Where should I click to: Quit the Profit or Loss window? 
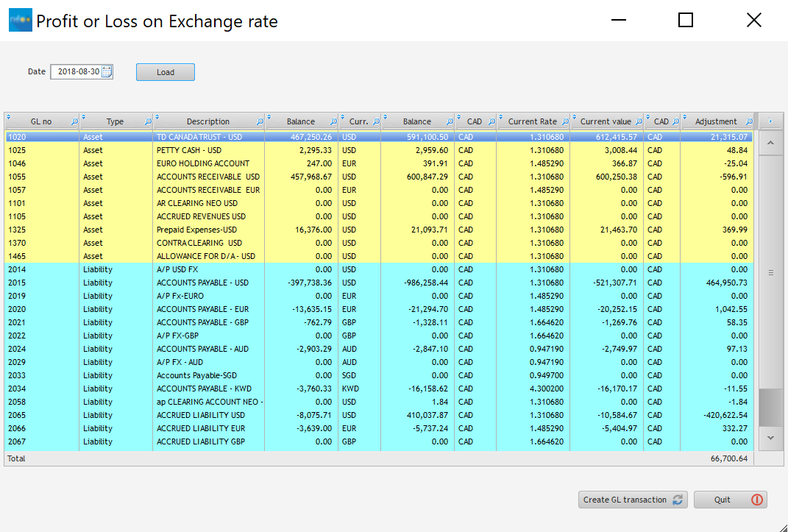(730, 500)
